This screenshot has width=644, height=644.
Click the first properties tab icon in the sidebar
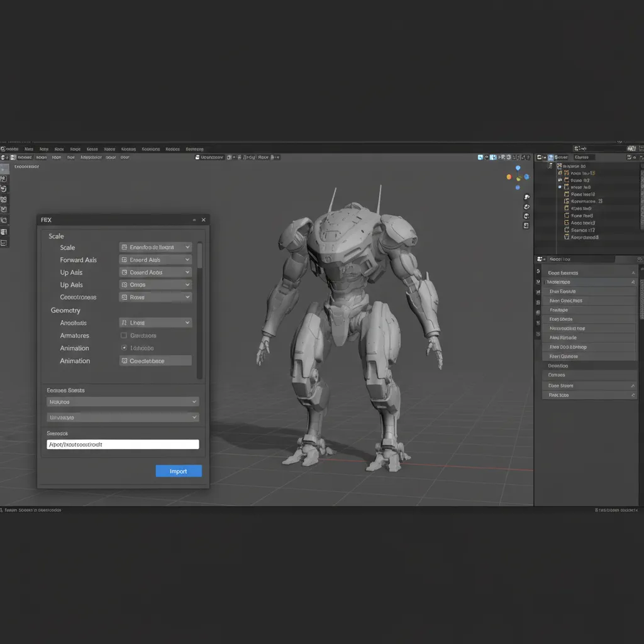(x=539, y=272)
